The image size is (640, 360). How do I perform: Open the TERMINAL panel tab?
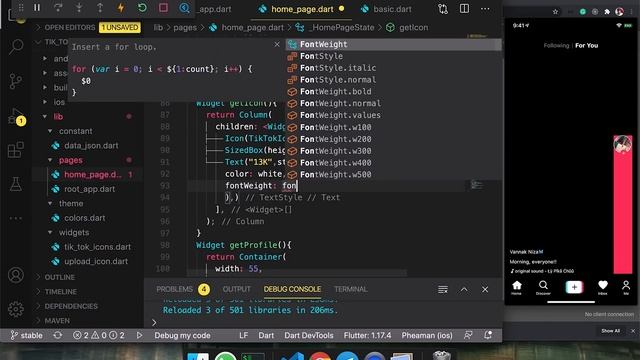click(x=351, y=289)
